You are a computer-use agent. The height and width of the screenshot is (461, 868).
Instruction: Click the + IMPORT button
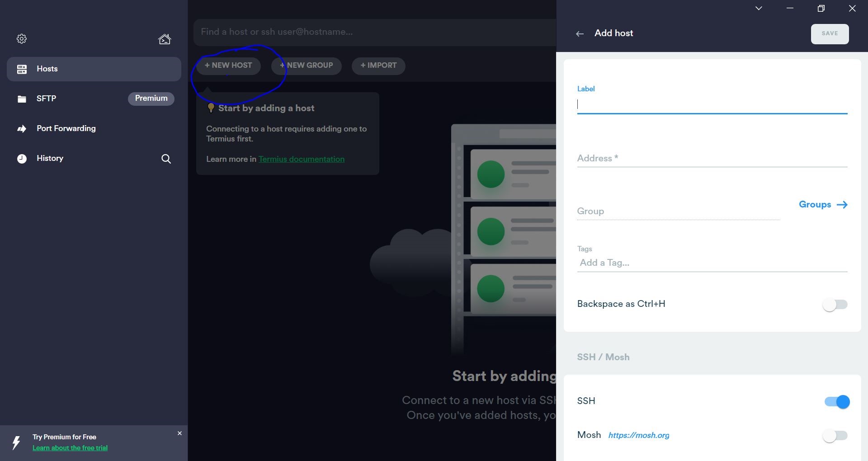coord(378,66)
